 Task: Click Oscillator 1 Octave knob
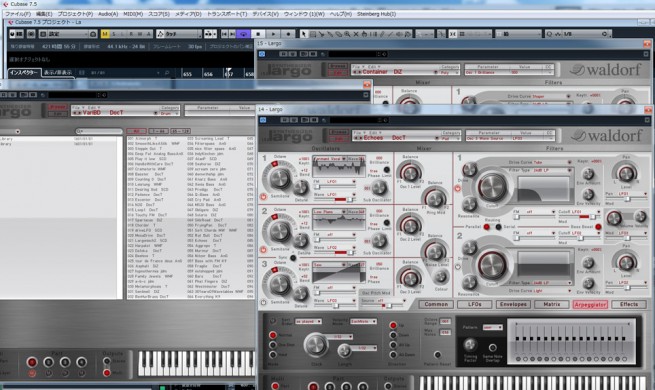(279, 178)
